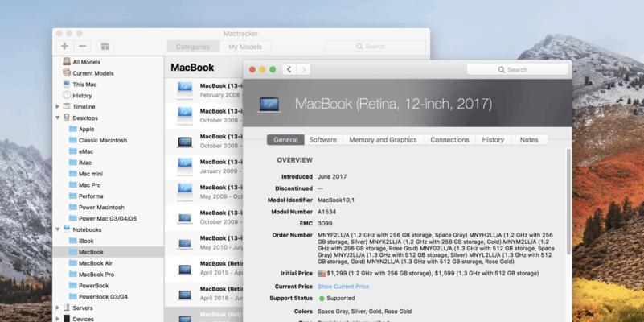The height and width of the screenshot is (322, 644).
Task: Select the MacBook row dated May 2010
Action: (203, 242)
